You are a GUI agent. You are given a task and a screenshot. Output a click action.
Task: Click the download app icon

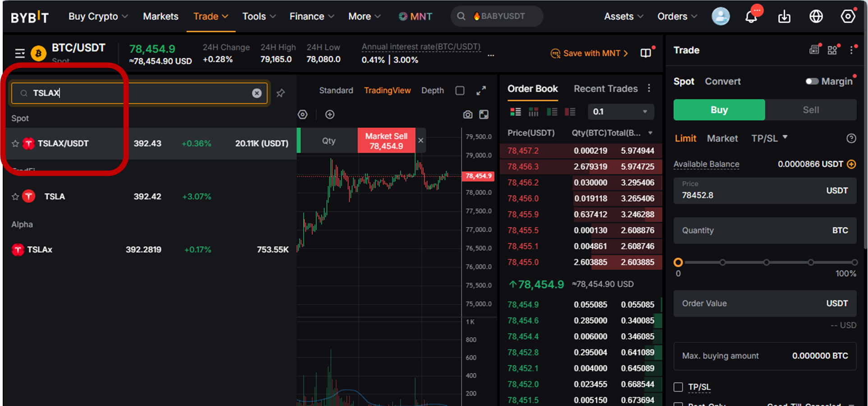pyautogui.click(x=785, y=17)
